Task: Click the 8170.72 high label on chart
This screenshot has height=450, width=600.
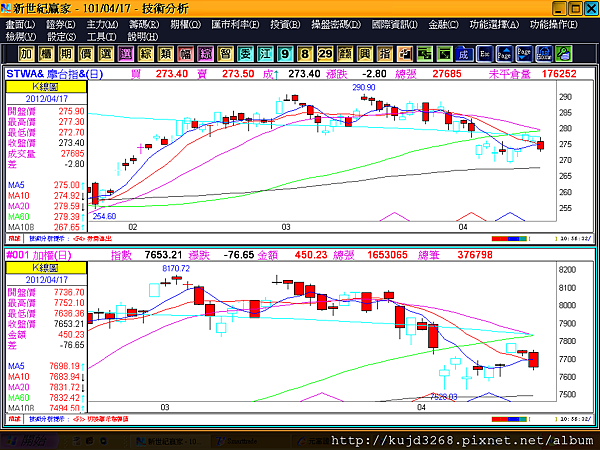Action: point(176,268)
